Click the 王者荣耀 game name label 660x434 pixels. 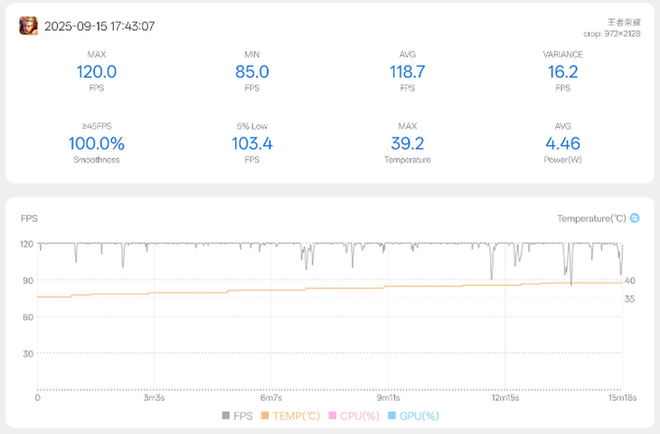(x=623, y=20)
